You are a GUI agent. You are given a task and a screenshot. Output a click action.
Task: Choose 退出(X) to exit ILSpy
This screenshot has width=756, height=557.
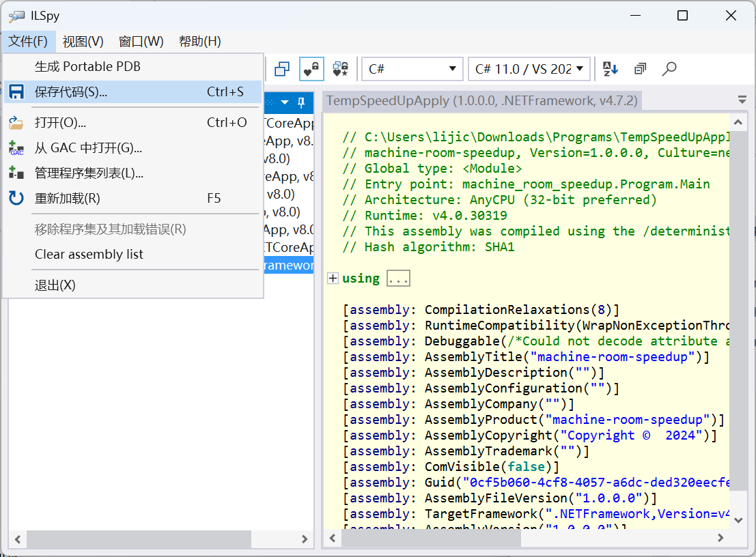pyautogui.click(x=133, y=285)
